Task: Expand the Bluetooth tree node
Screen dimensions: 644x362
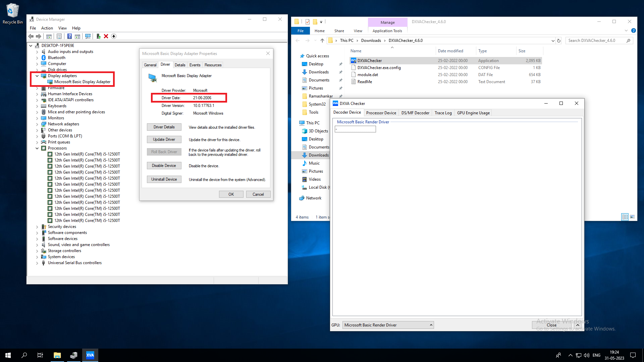Action: click(x=37, y=58)
